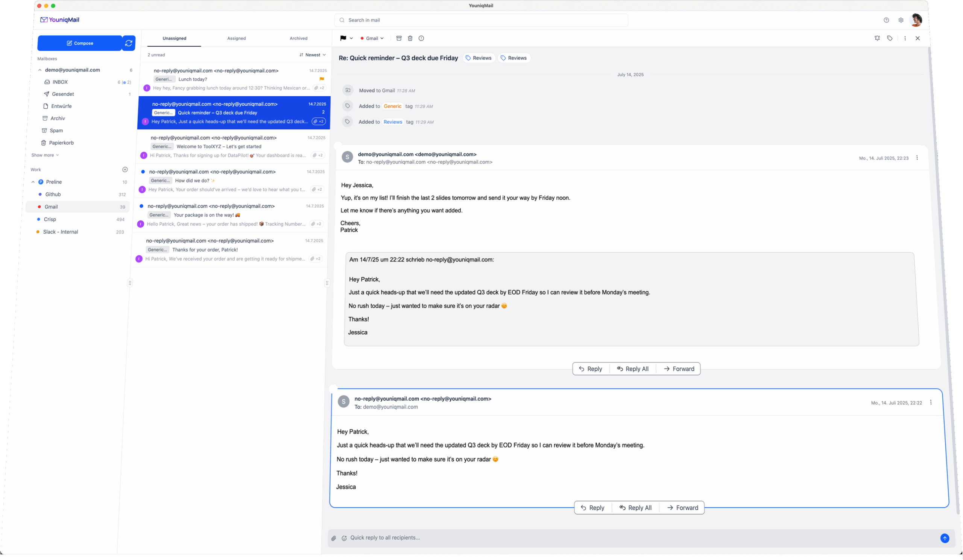Focus the Quick reply to all recipients field
The height and width of the screenshot is (560, 963).
click(642, 538)
